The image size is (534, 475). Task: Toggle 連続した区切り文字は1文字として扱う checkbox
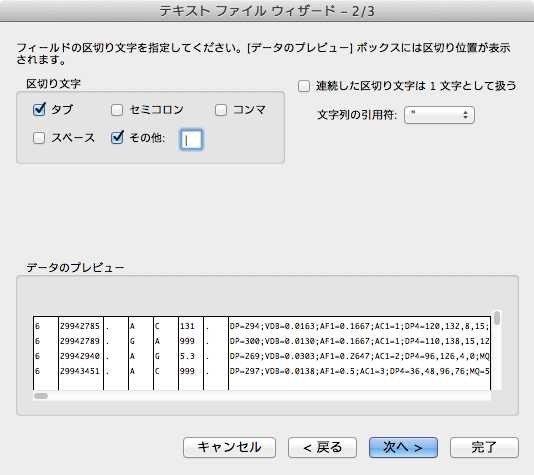304,86
